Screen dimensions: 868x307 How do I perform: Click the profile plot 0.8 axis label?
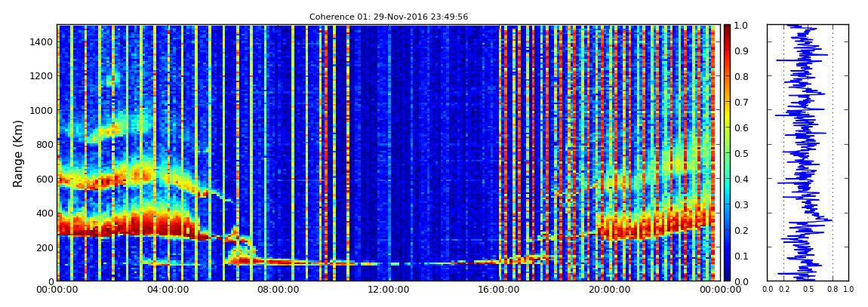tap(833, 290)
